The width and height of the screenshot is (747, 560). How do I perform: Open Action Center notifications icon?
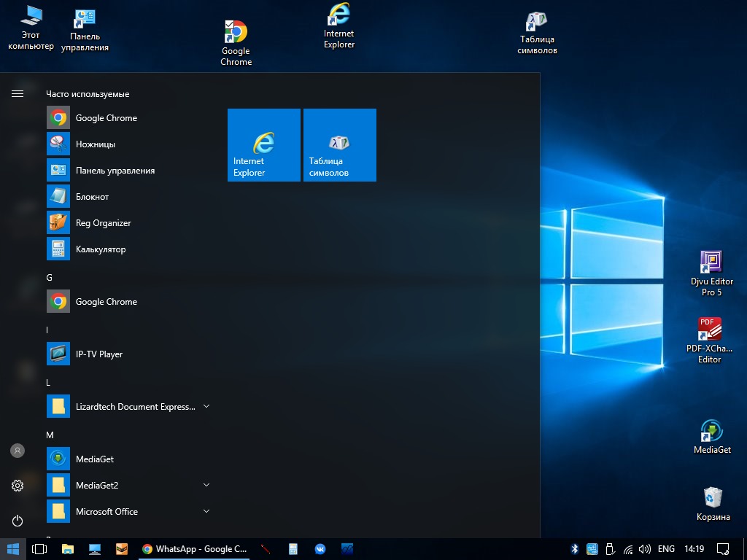(x=723, y=549)
